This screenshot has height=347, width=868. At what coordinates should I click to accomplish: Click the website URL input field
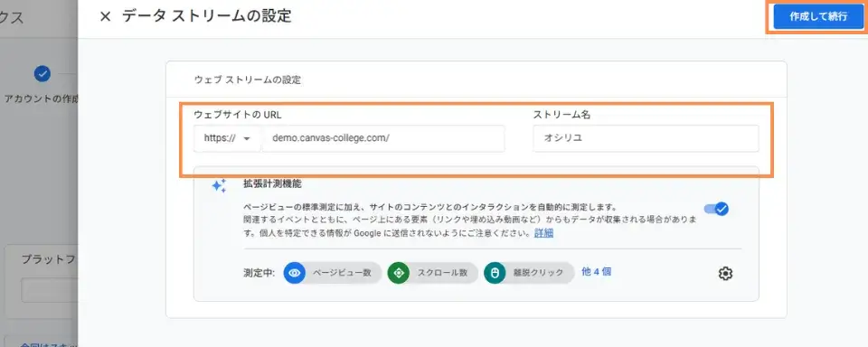click(383, 138)
